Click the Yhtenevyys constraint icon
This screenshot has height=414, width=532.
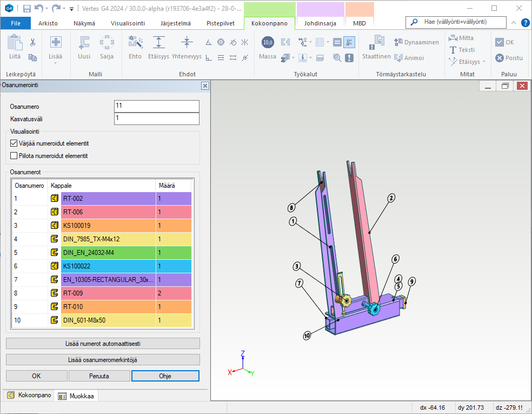[x=187, y=47]
